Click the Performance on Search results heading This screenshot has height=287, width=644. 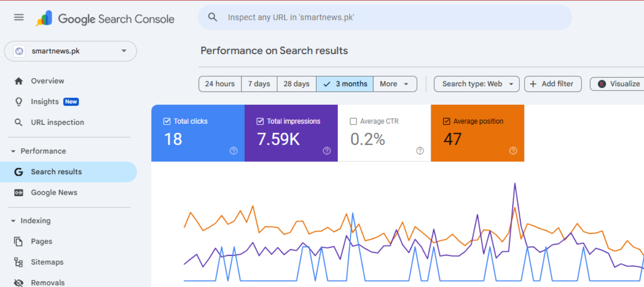[x=274, y=51]
